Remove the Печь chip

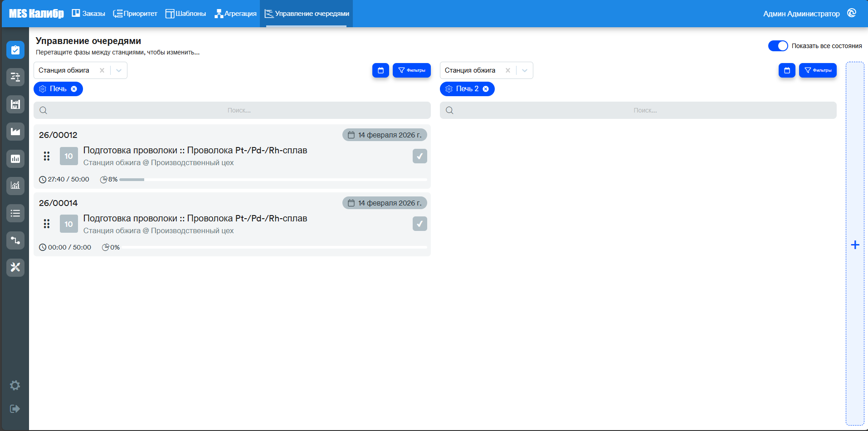click(x=74, y=89)
